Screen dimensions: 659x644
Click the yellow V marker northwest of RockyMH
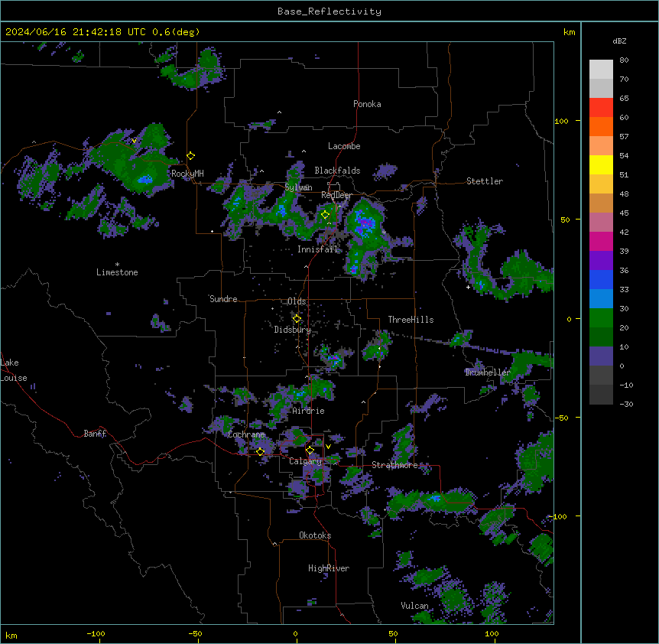pyautogui.click(x=134, y=141)
